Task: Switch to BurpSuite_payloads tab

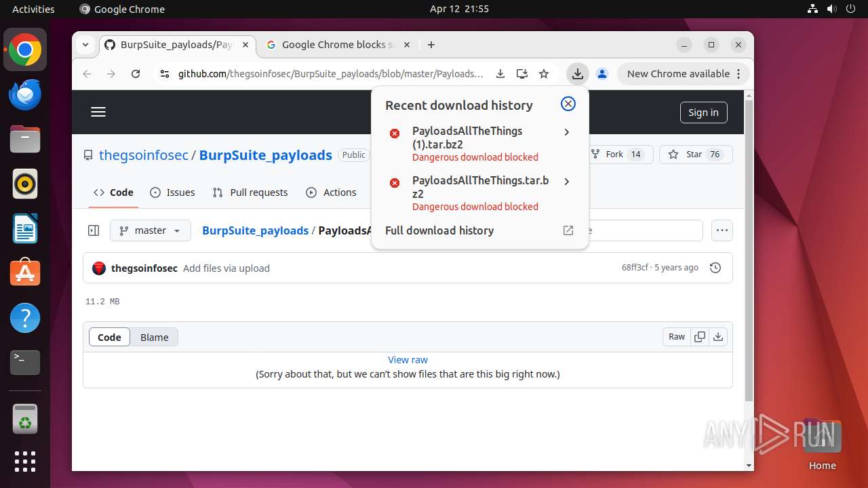Action: point(178,45)
